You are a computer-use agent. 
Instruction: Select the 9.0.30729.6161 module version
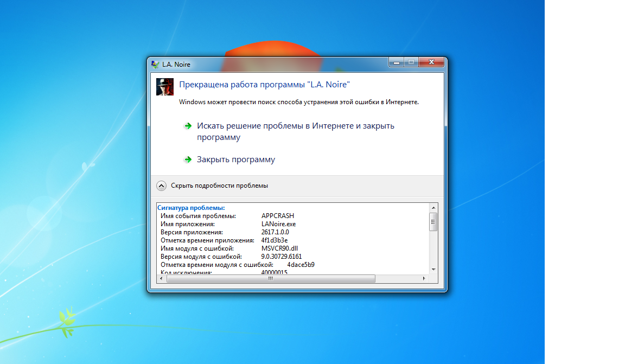pyautogui.click(x=282, y=257)
